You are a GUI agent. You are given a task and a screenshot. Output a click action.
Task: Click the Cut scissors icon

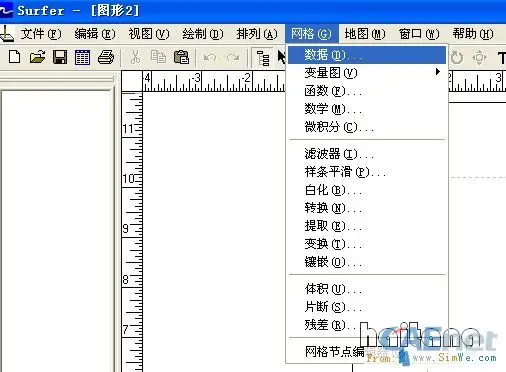click(135, 57)
